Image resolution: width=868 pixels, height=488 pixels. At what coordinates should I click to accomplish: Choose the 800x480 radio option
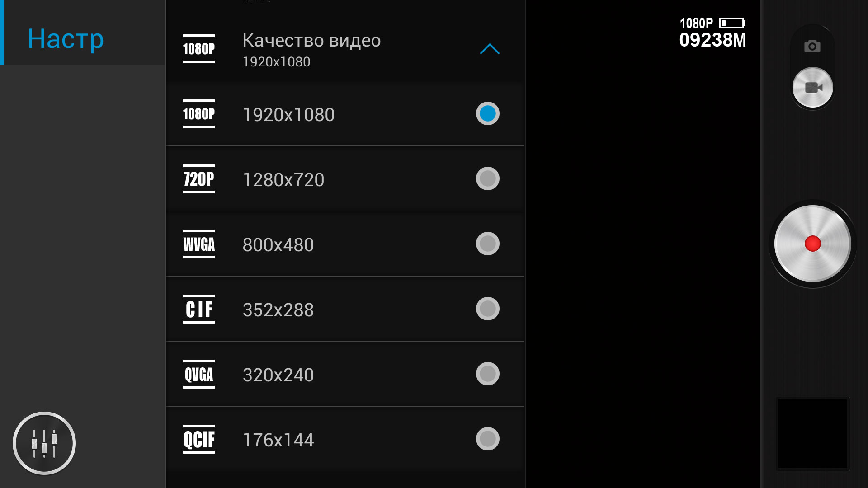(x=488, y=244)
